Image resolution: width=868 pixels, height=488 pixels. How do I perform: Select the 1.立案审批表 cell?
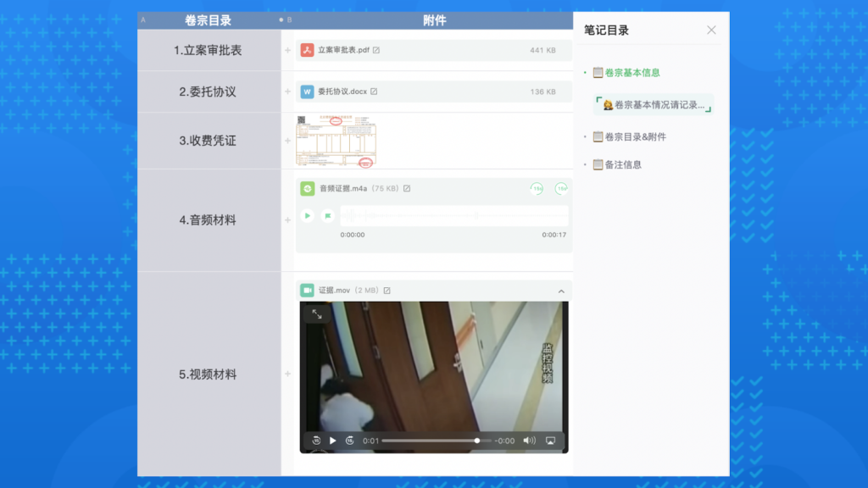209,50
